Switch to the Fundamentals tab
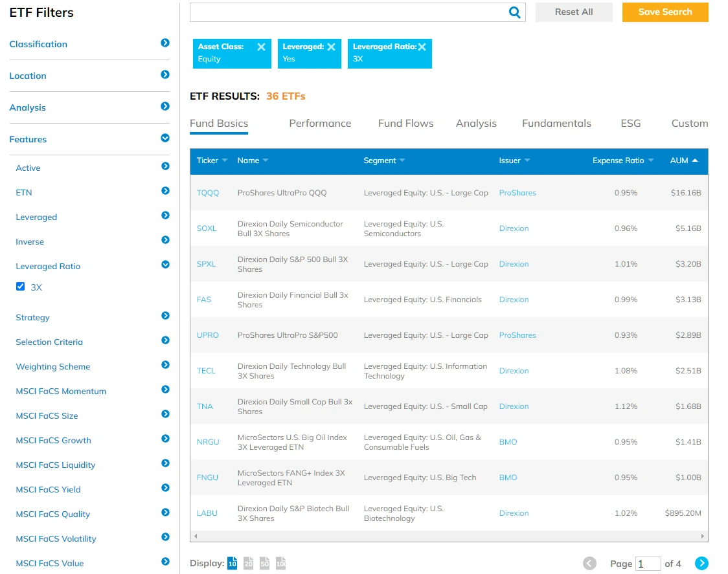 (556, 124)
